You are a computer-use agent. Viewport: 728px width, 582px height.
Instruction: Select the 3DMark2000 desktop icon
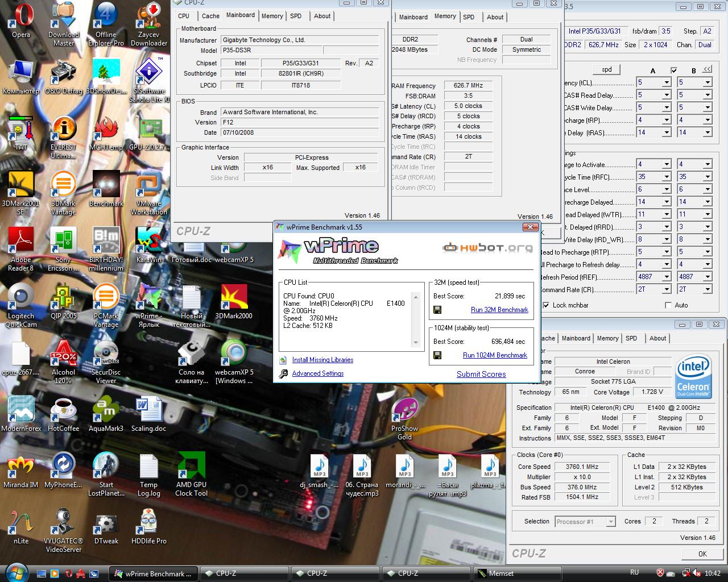pos(234,302)
